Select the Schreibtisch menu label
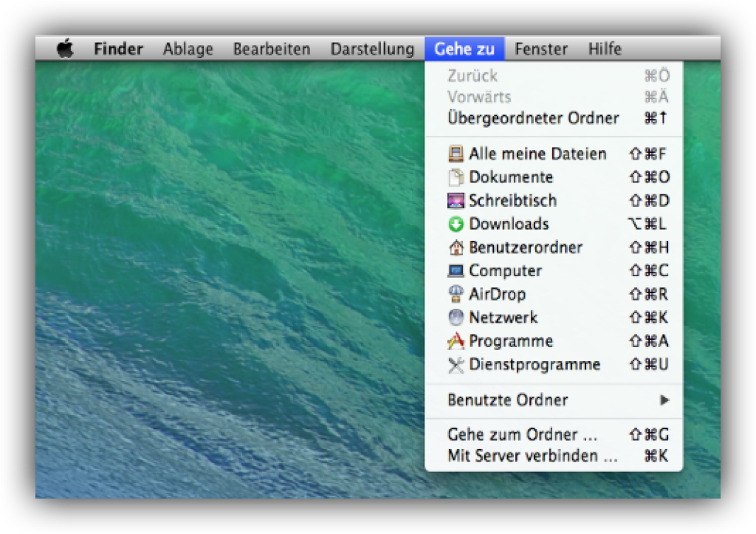The height and width of the screenshot is (534, 756). pyautogui.click(x=512, y=200)
